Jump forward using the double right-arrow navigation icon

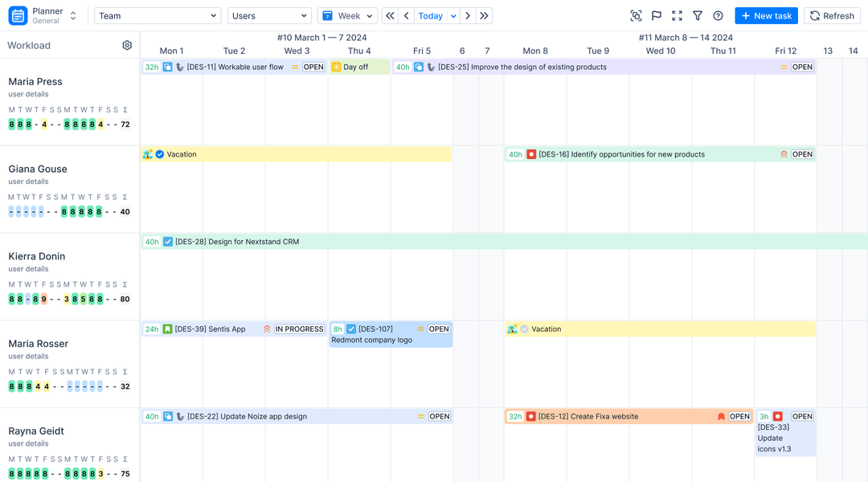(484, 15)
